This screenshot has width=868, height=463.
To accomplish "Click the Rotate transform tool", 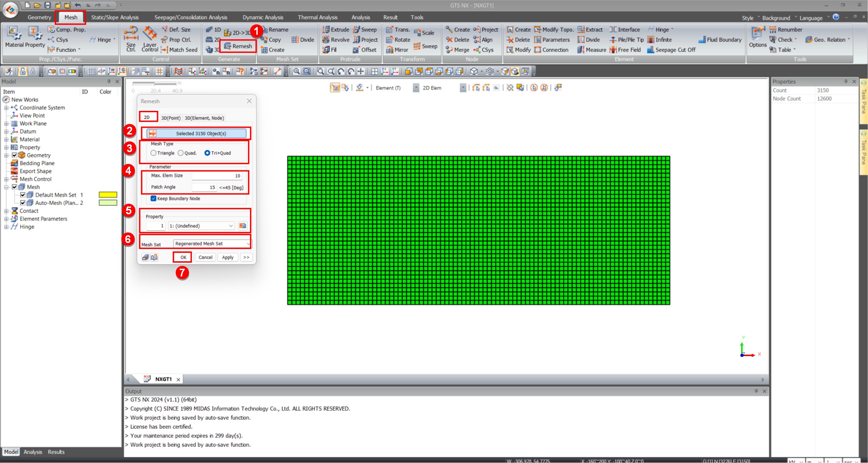I will tap(398, 40).
